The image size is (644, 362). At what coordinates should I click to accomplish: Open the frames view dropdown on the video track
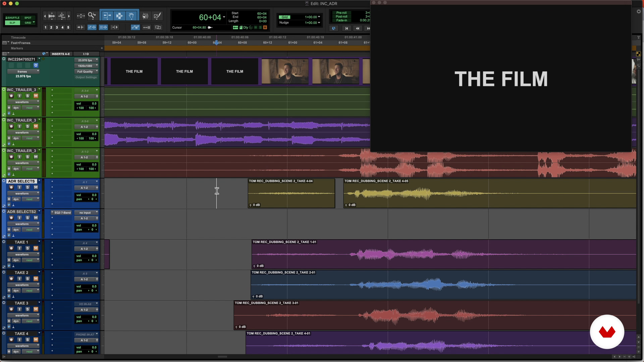[x=23, y=71]
